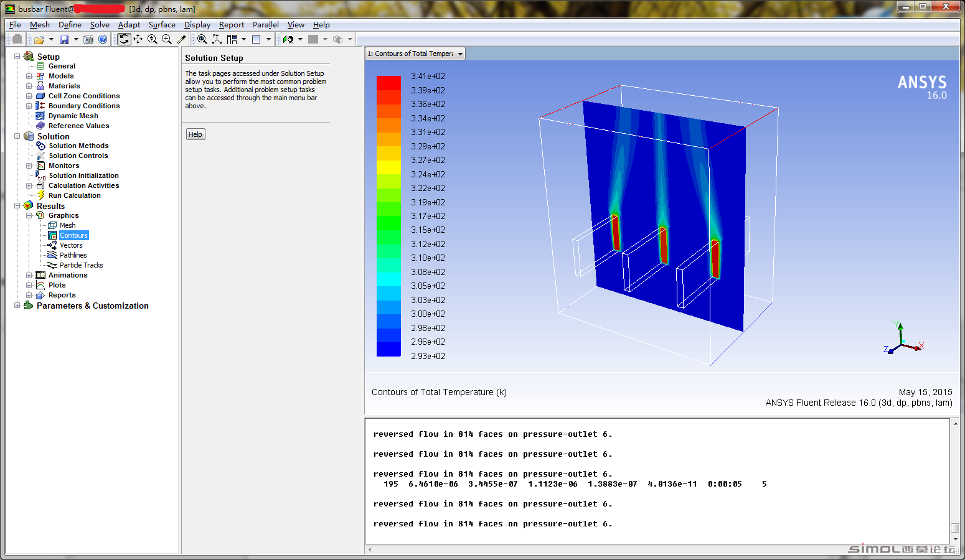
Task: Click the Help button in Solution Setup
Action: tap(195, 134)
